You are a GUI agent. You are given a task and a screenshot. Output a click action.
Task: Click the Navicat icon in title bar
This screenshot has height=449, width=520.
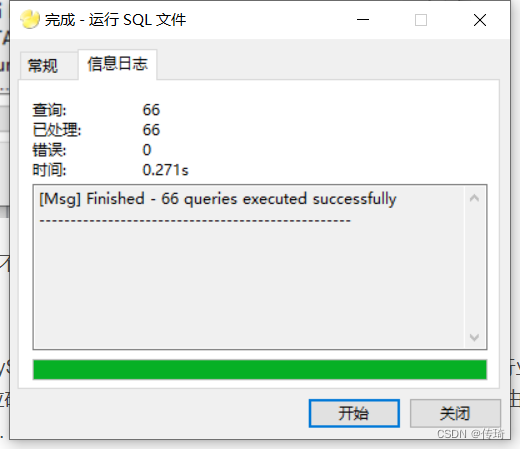click(30, 19)
